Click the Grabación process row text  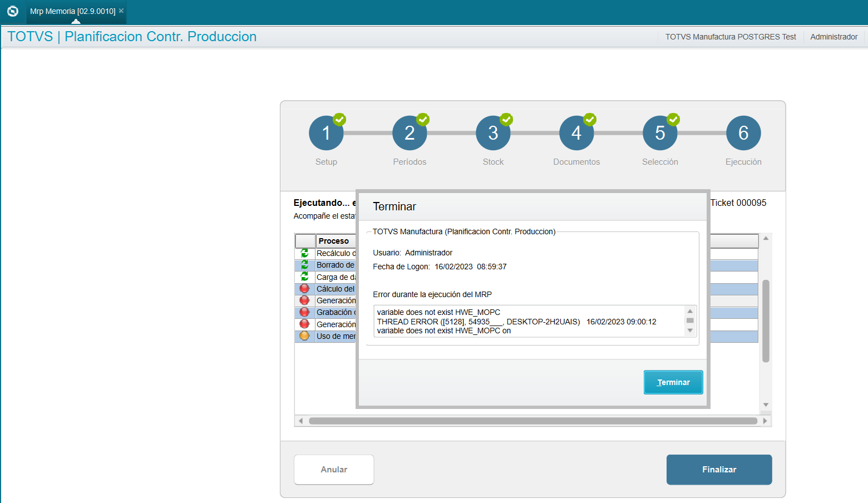tap(336, 312)
